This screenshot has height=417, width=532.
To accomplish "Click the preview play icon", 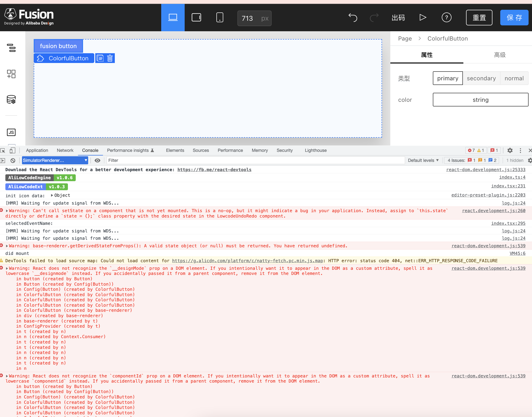I will click(x=423, y=17).
